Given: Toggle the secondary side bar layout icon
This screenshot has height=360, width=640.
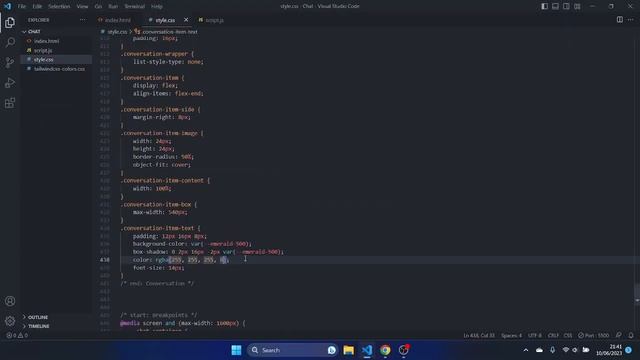Looking at the screenshot, I should coord(566,6).
